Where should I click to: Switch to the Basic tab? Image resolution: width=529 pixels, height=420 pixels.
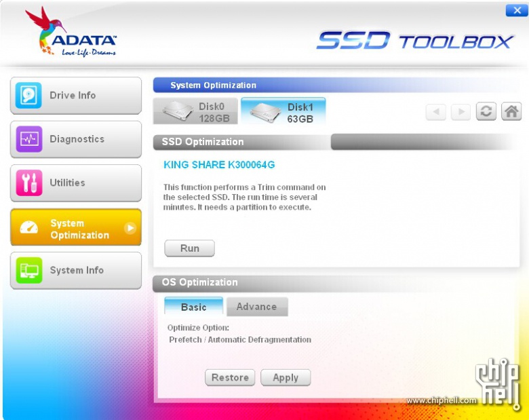point(194,306)
